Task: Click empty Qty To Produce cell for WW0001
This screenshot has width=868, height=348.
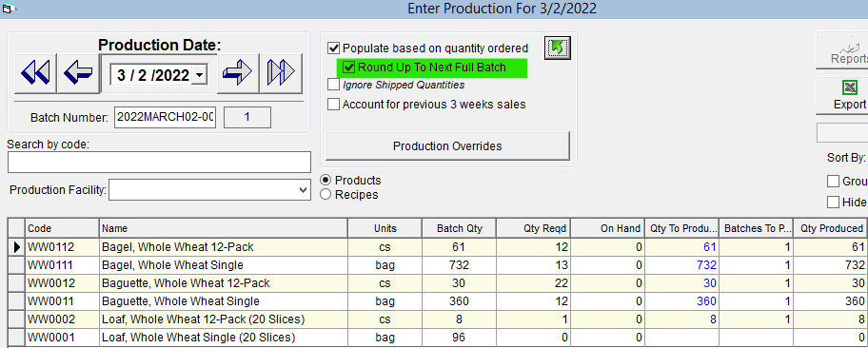Action: [681, 338]
